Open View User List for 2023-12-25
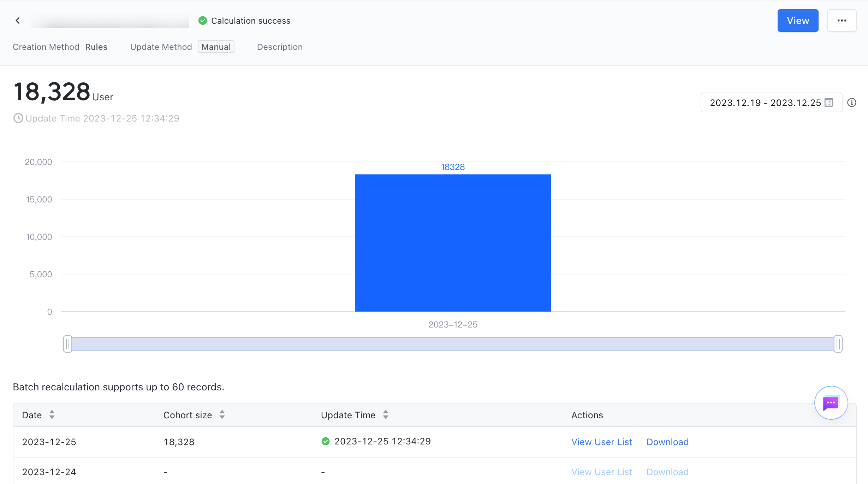This screenshot has height=484, width=868. click(x=602, y=442)
